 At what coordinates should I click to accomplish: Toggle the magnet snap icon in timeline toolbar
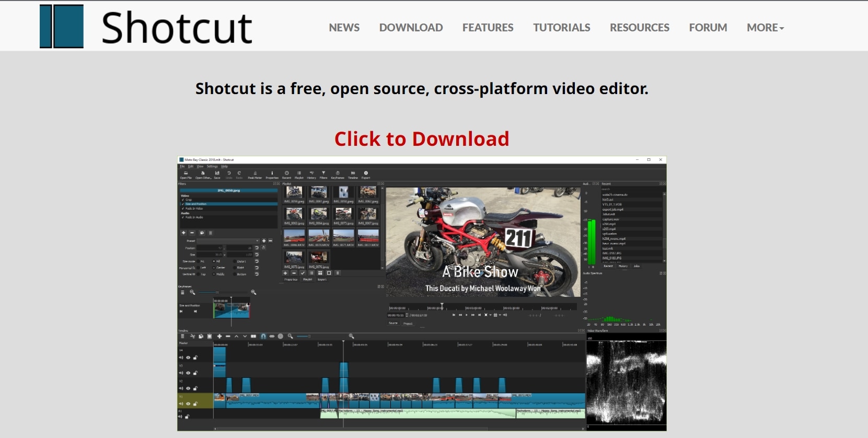pyautogui.click(x=263, y=337)
